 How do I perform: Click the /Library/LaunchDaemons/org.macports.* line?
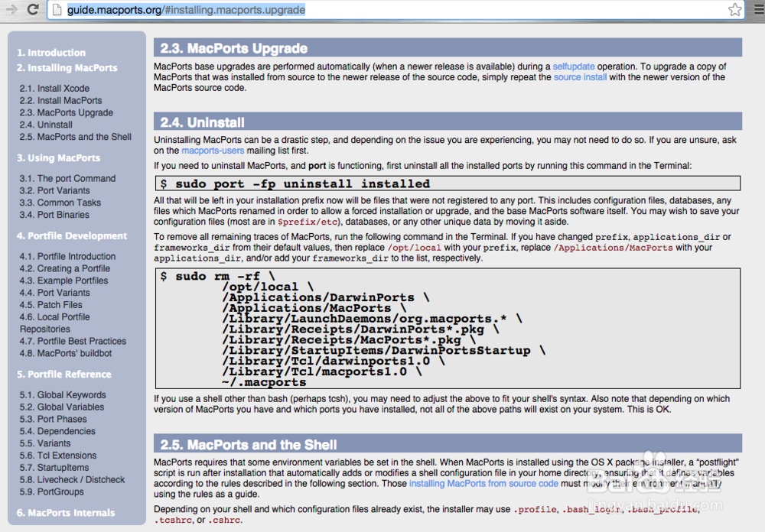(x=372, y=319)
